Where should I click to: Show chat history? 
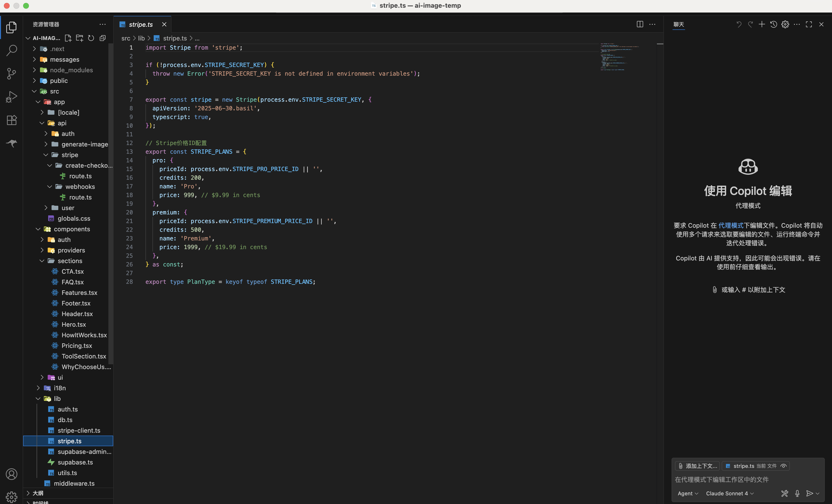tap(773, 24)
